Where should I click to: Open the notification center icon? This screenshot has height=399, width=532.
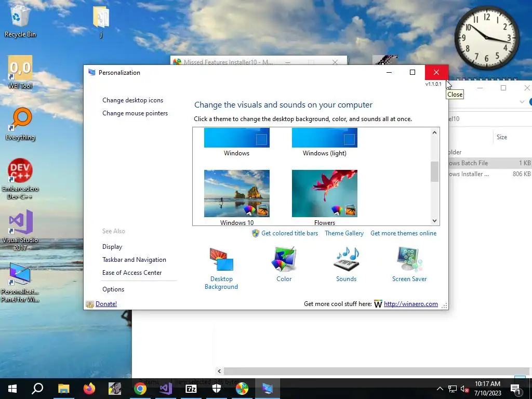coord(515,389)
